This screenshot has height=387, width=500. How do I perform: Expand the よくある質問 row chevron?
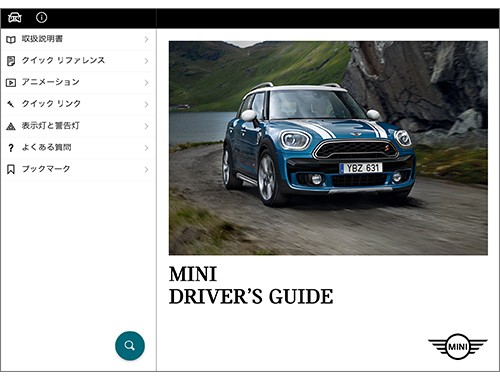(x=146, y=148)
